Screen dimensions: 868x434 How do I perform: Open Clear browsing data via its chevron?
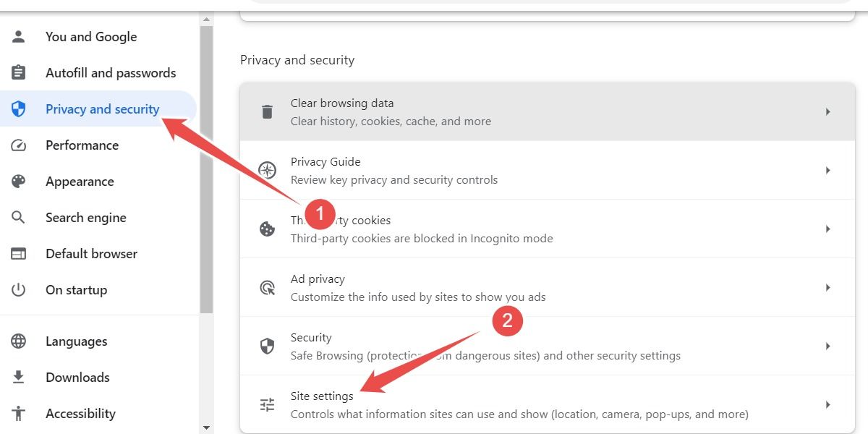click(828, 111)
